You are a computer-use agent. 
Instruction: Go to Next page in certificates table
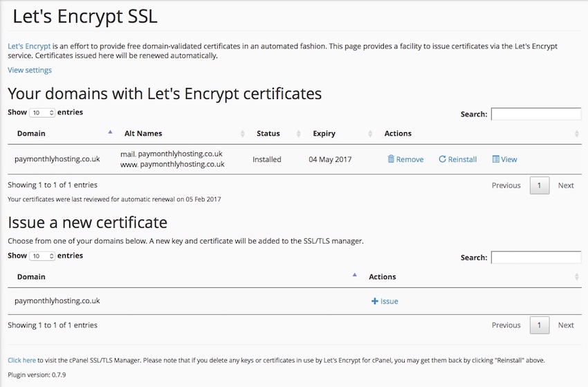click(x=566, y=186)
